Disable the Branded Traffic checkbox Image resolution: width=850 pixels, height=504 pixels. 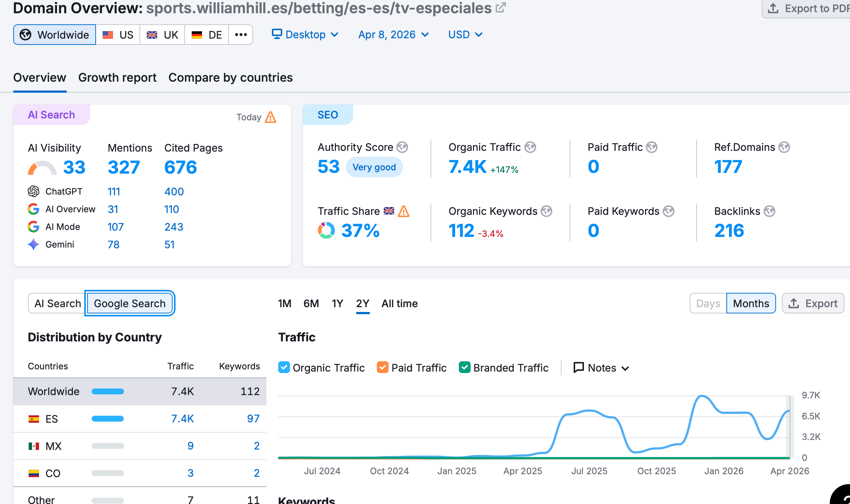(465, 368)
